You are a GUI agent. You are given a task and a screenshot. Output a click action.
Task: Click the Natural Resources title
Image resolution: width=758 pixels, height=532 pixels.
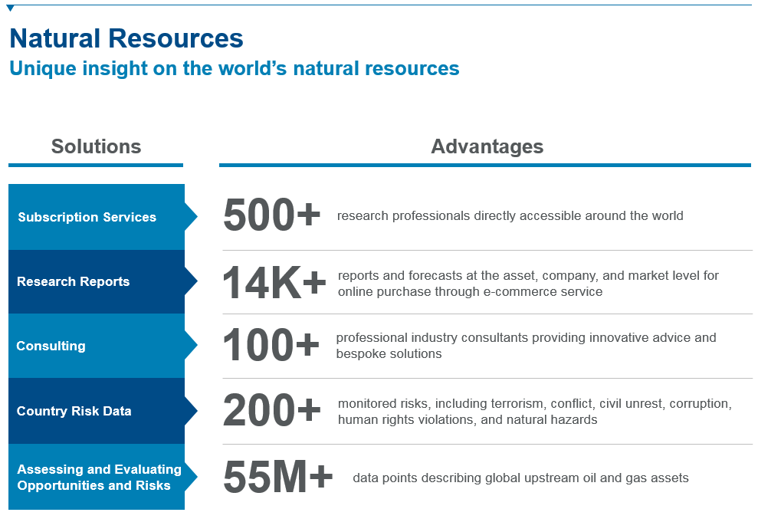click(x=126, y=38)
